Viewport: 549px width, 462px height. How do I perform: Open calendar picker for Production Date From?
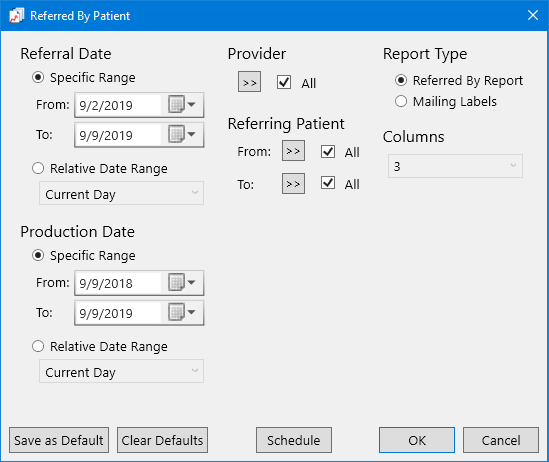pyautogui.click(x=182, y=282)
